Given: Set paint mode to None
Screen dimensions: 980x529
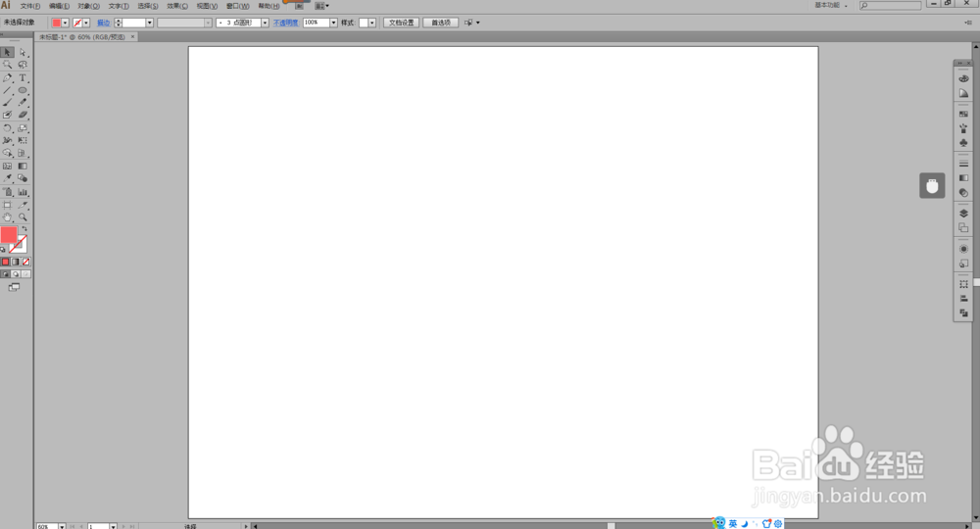Looking at the screenshot, I should (x=25, y=262).
